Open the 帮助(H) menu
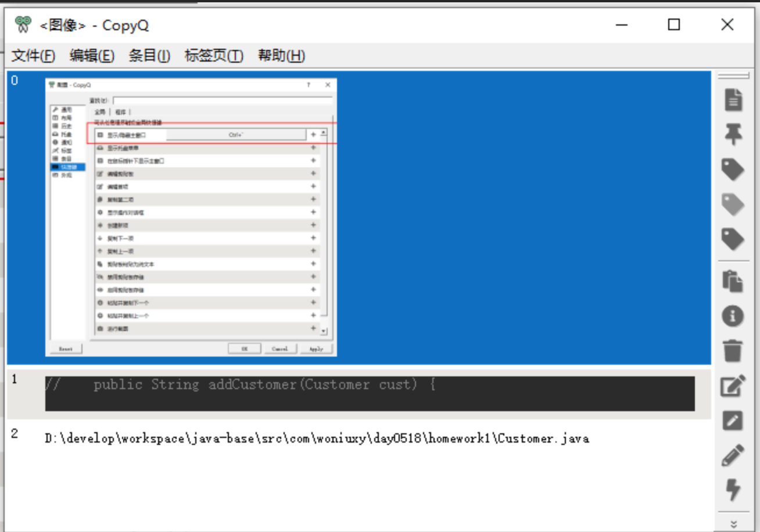The width and height of the screenshot is (760, 532). tap(281, 56)
